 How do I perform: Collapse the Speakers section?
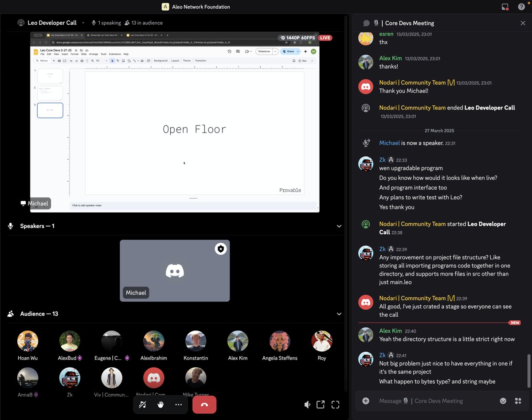pyautogui.click(x=339, y=226)
